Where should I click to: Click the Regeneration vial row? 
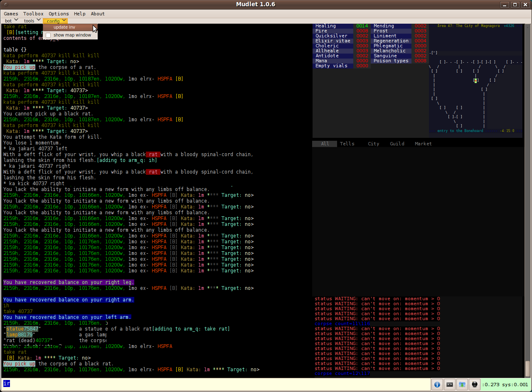pos(399,41)
